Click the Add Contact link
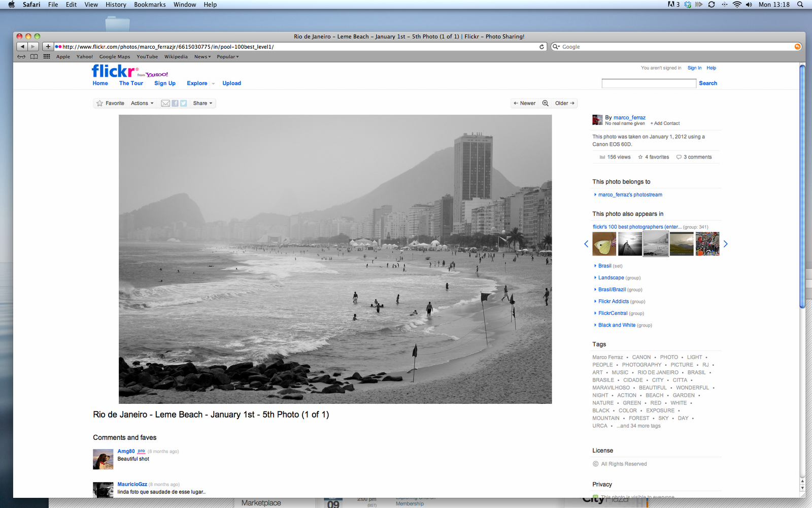This screenshot has height=508, width=812. [x=665, y=123]
